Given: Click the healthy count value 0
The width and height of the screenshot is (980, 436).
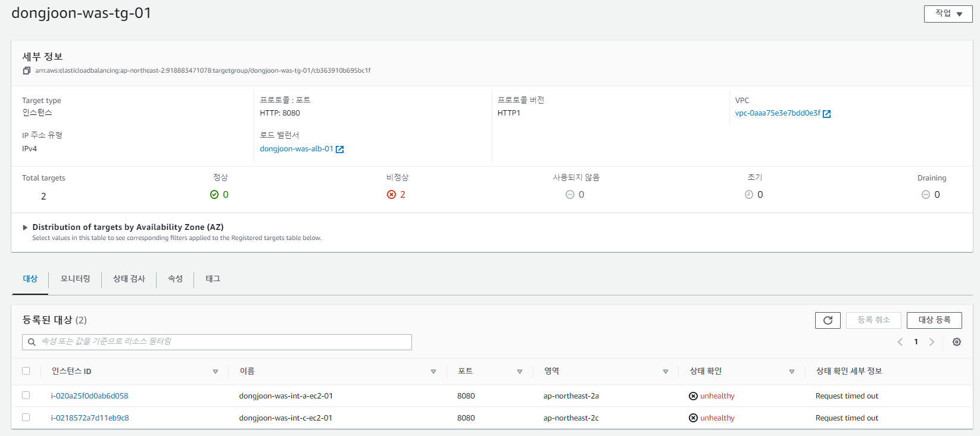Looking at the screenshot, I should pyautogui.click(x=226, y=195).
